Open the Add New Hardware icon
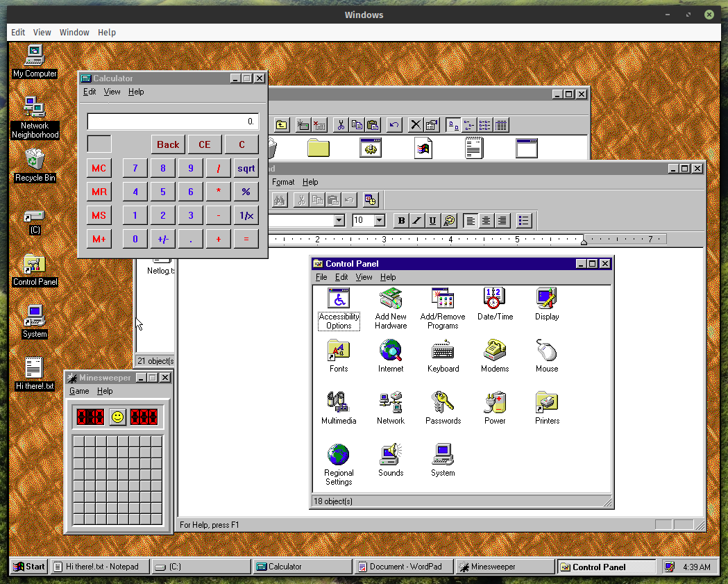The width and height of the screenshot is (728, 584). 391,308
